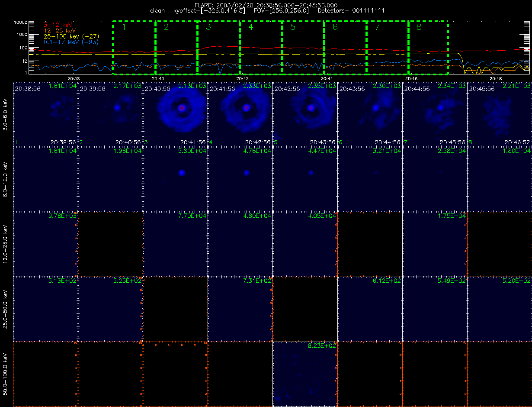
Task: Click the '50.0-100.0 keV' row axis label
Action: pos(6,375)
